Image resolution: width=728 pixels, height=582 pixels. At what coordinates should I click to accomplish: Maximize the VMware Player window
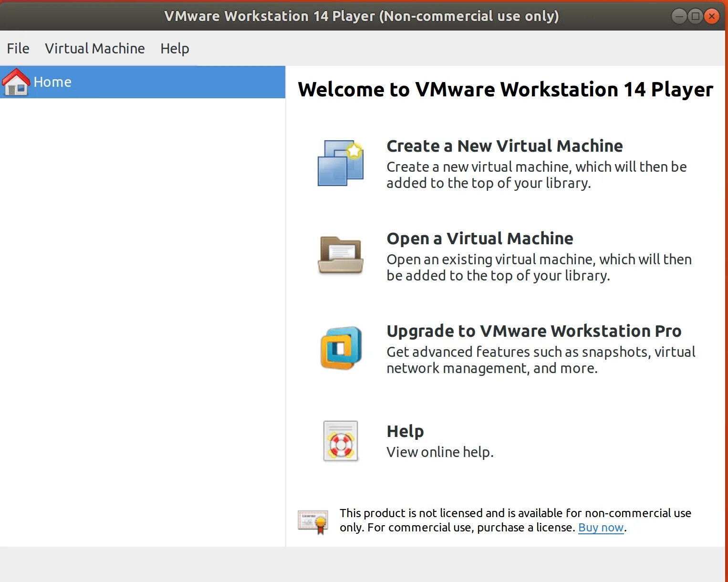[x=696, y=16]
